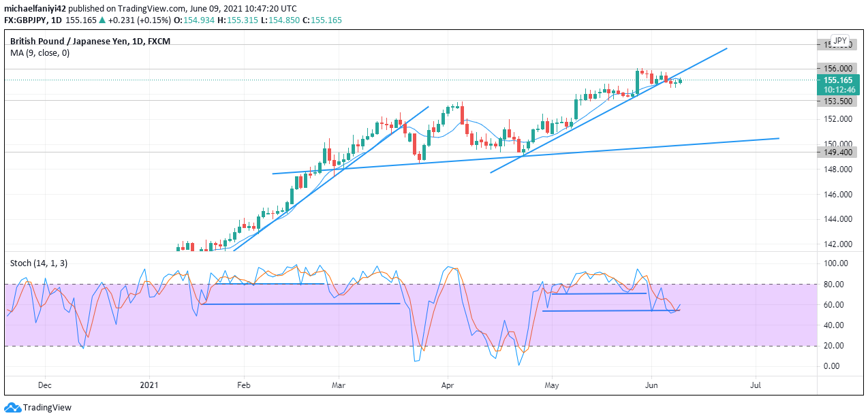Image resolution: width=868 pixels, height=420 pixels.
Task: Click the Jun label on time axis
Action: click(651, 385)
